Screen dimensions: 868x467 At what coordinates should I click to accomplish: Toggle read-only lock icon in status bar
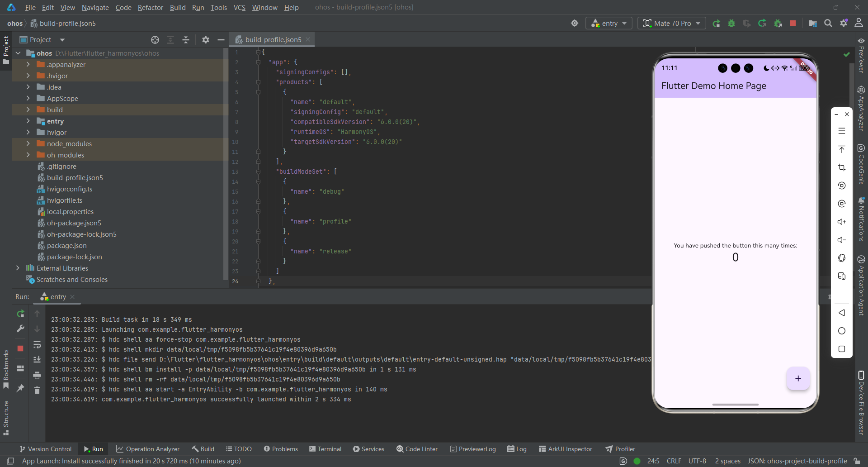(x=857, y=461)
